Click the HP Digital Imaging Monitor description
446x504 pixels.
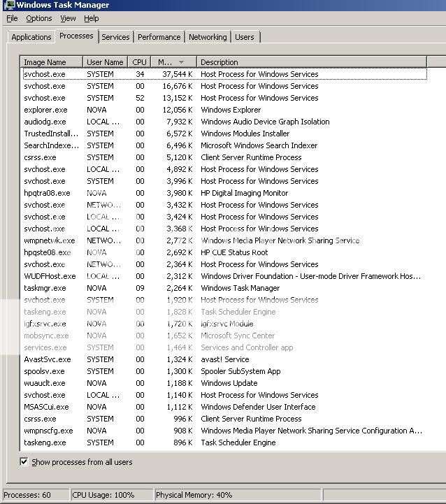click(244, 193)
